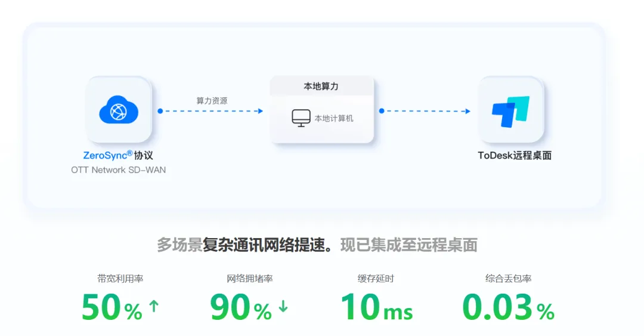644x336 pixels.
Task: Click the 网络拥堵率 label
Action: pos(250,279)
